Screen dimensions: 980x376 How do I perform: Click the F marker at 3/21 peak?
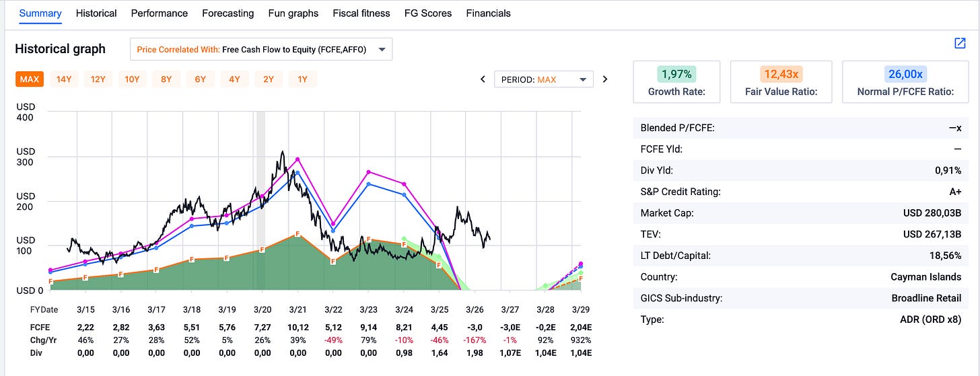[297, 234]
